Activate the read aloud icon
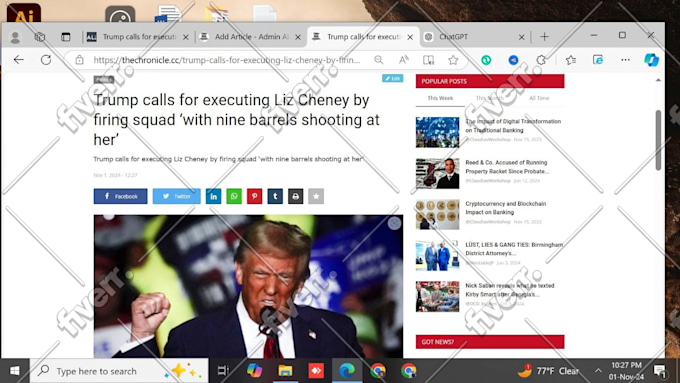Screen dimensions: 680x383 coord(404,60)
